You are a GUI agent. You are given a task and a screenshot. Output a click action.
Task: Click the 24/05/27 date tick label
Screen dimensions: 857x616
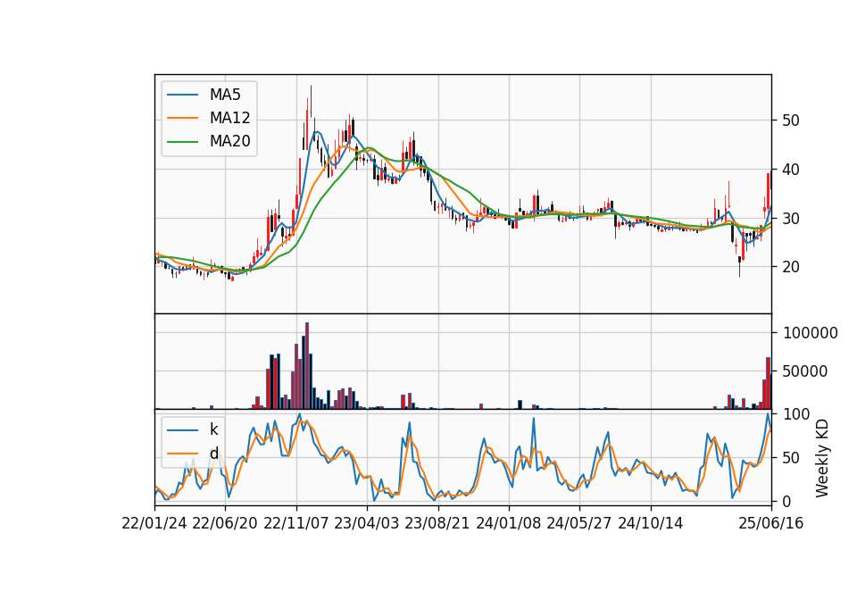coord(578,523)
